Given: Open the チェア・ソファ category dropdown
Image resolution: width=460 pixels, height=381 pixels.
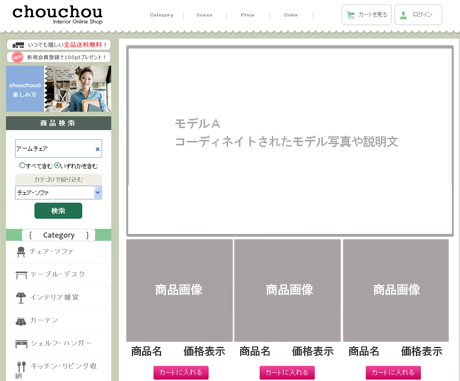Looking at the screenshot, I should [x=59, y=193].
